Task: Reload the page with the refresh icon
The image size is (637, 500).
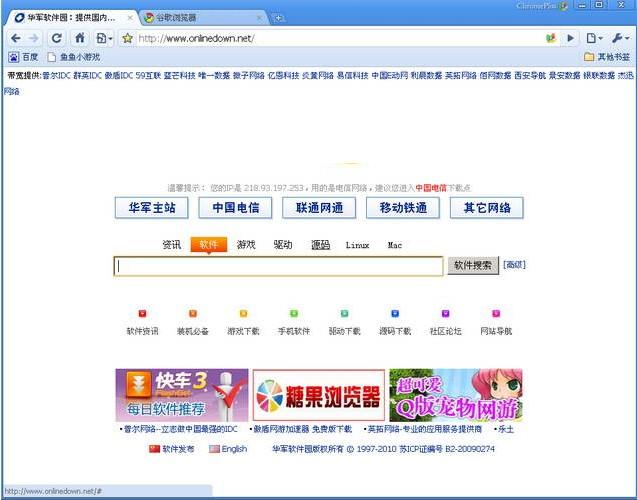Action: point(56,38)
